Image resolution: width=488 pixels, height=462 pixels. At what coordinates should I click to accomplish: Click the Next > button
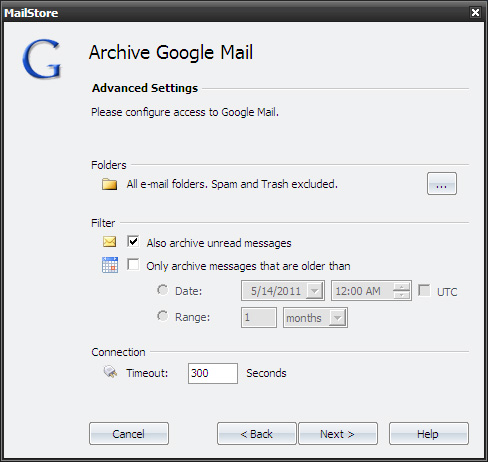(x=338, y=434)
